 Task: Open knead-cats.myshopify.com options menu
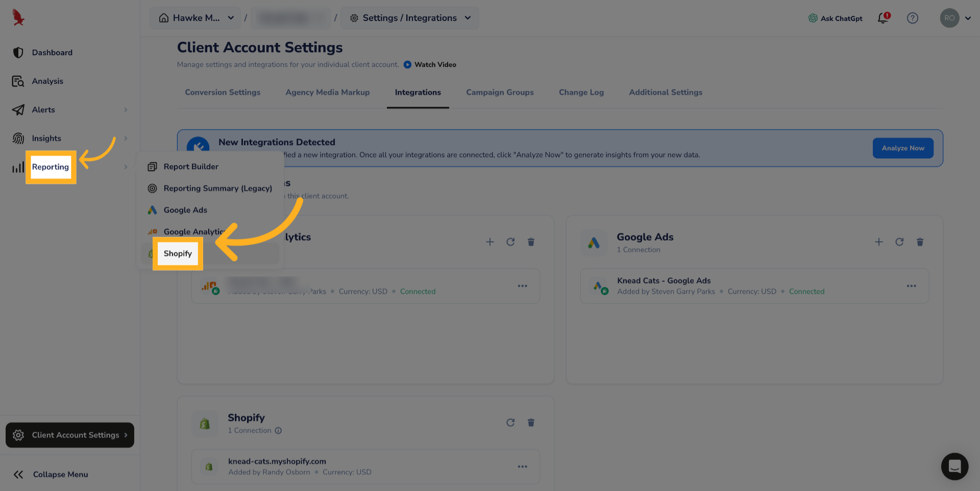point(522,466)
